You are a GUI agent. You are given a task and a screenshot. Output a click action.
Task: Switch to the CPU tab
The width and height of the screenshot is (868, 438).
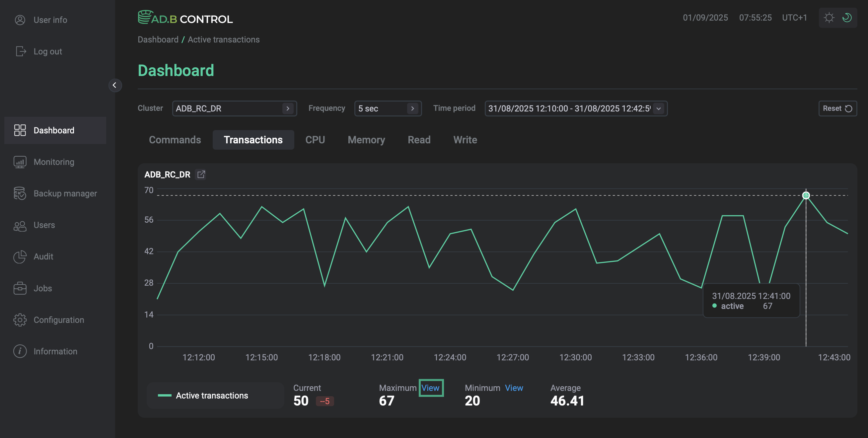tap(315, 140)
